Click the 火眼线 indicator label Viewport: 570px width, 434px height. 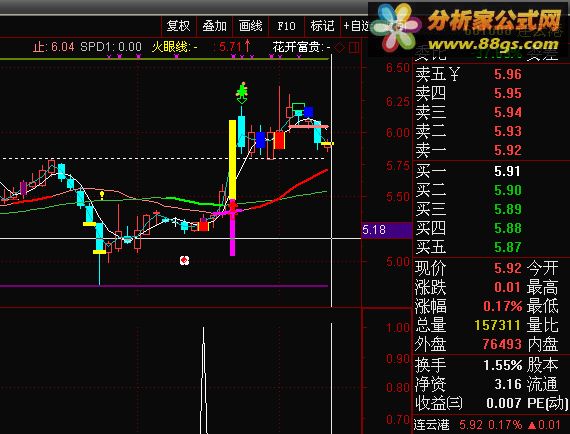pos(170,47)
